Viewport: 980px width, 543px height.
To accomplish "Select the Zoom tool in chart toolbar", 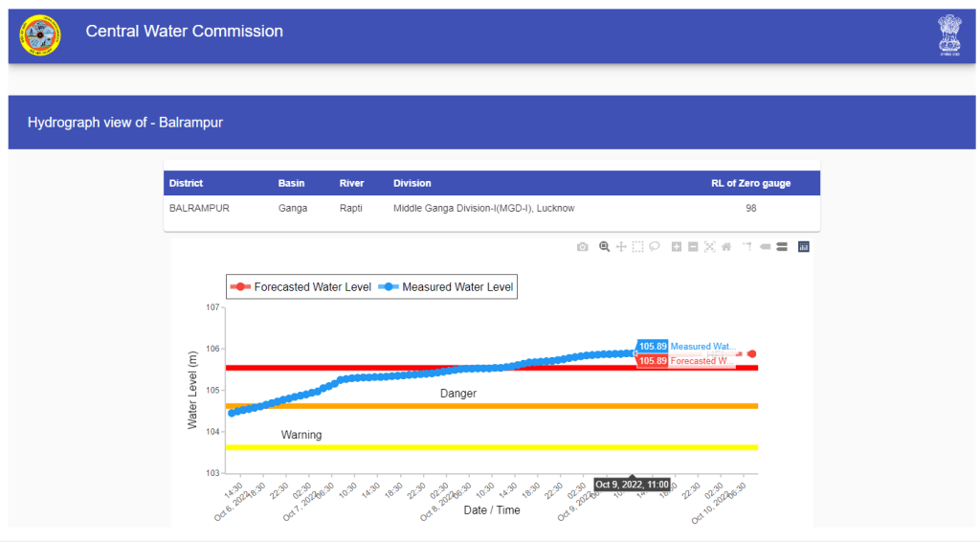I will (x=605, y=247).
